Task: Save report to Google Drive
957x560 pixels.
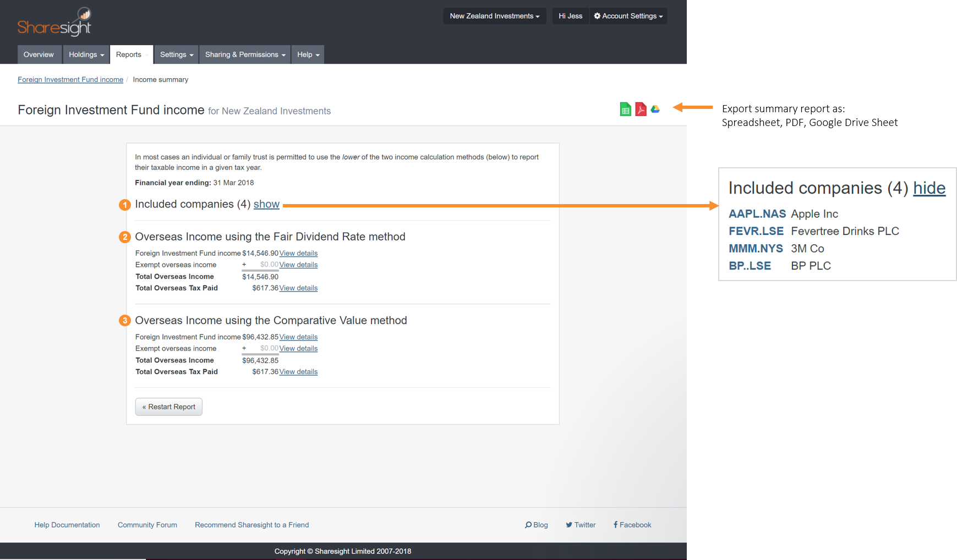Action: [x=655, y=109]
